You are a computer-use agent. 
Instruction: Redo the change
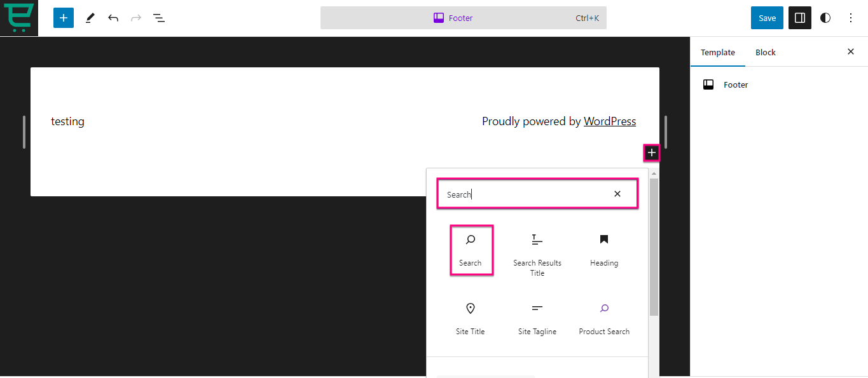(x=136, y=18)
